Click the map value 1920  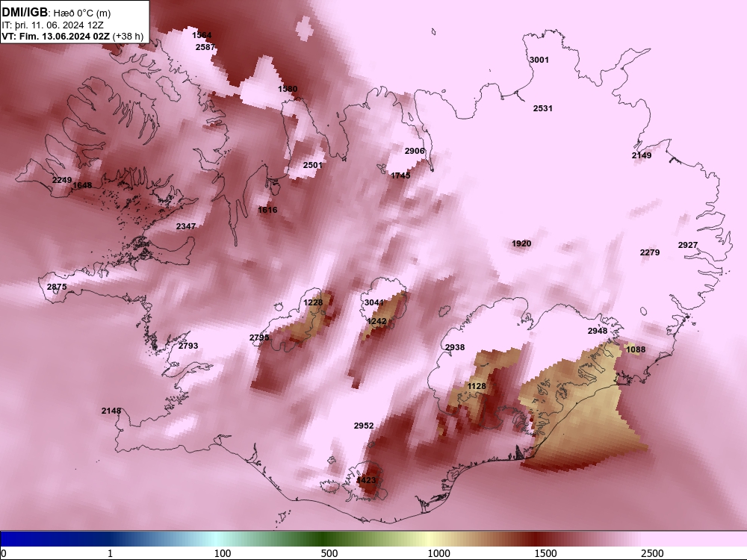click(x=521, y=244)
